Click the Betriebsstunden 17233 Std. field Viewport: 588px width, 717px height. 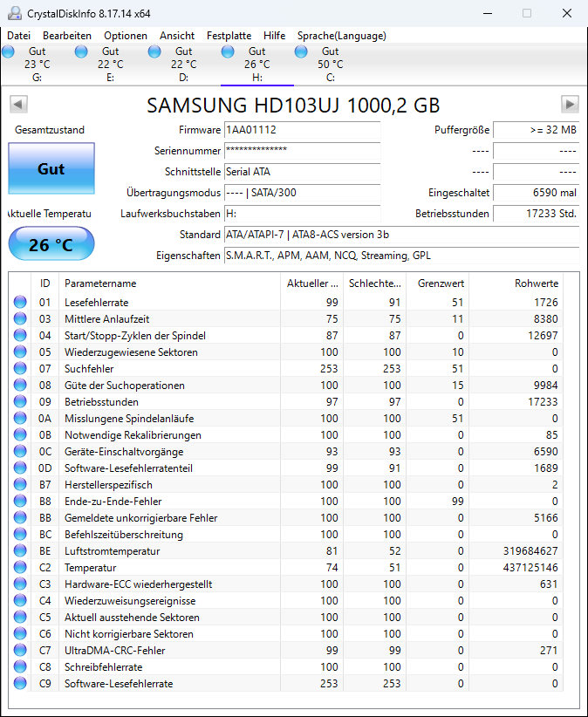point(536,214)
